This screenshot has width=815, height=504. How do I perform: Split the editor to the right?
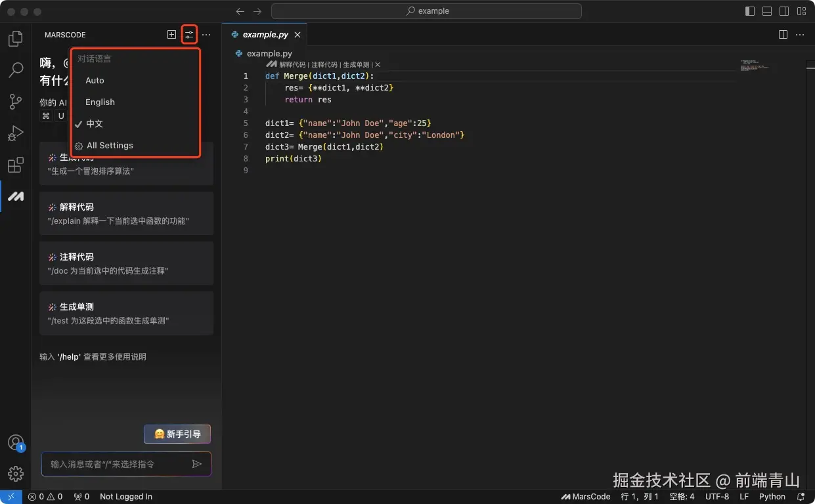783,34
